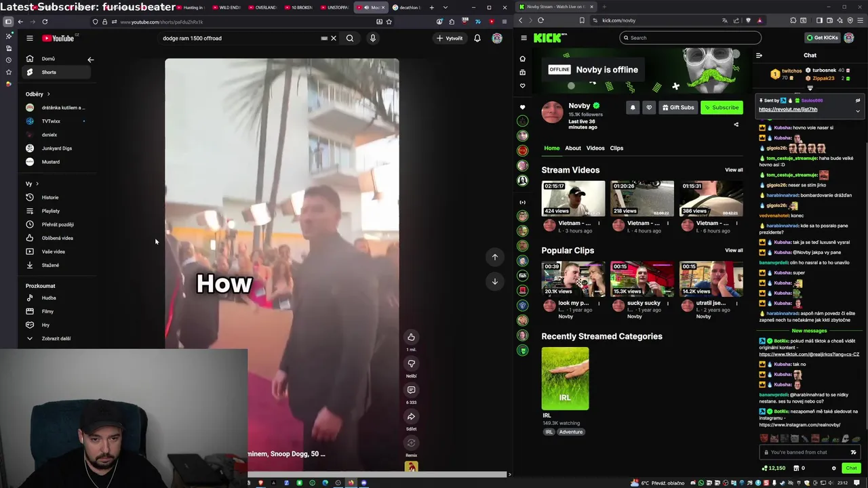Bookmark the YouTube page with star
The height and width of the screenshot is (488, 868).
pyautogui.click(x=389, y=22)
